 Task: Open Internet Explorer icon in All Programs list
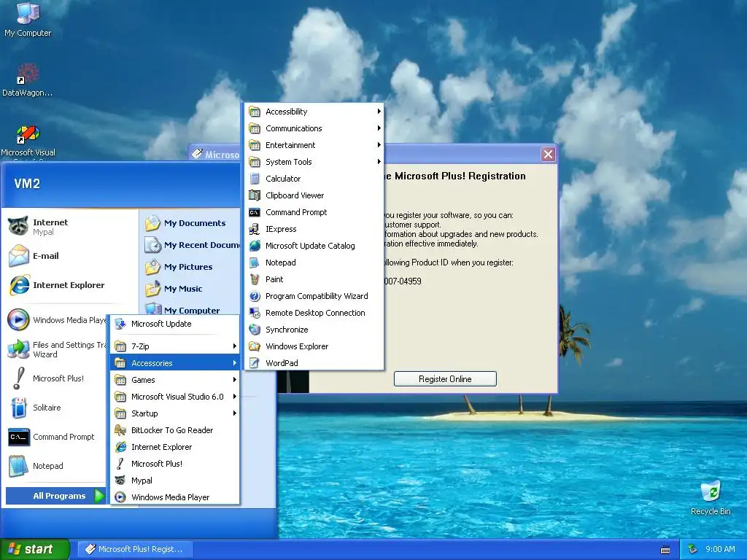click(x=120, y=447)
